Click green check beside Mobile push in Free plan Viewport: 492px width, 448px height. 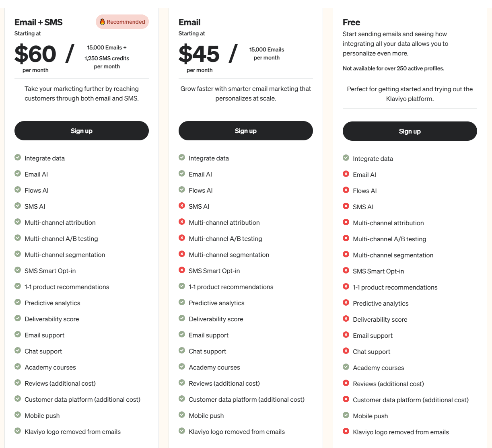tap(346, 415)
